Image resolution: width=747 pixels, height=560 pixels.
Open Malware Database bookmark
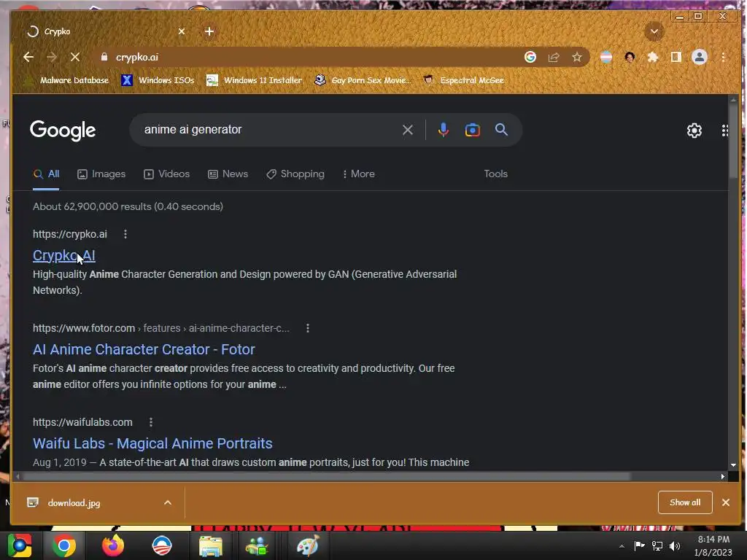click(x=66, y=80)
